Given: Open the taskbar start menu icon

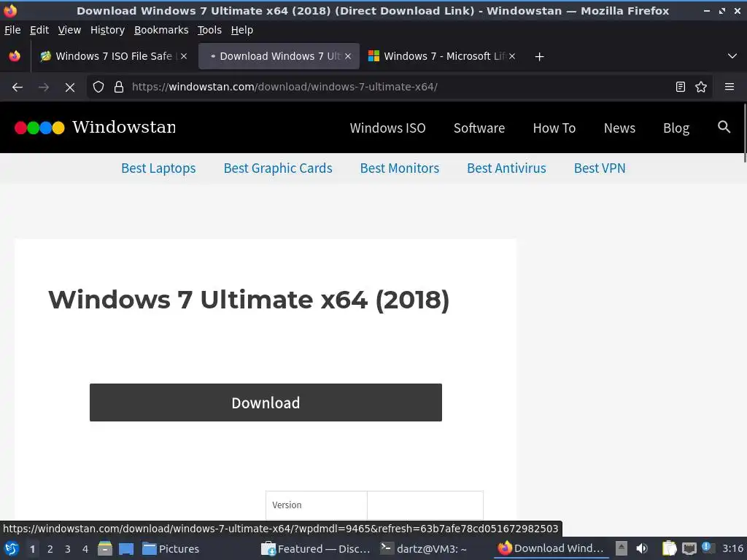Looking at the screenshot, I should click(12, 549).
